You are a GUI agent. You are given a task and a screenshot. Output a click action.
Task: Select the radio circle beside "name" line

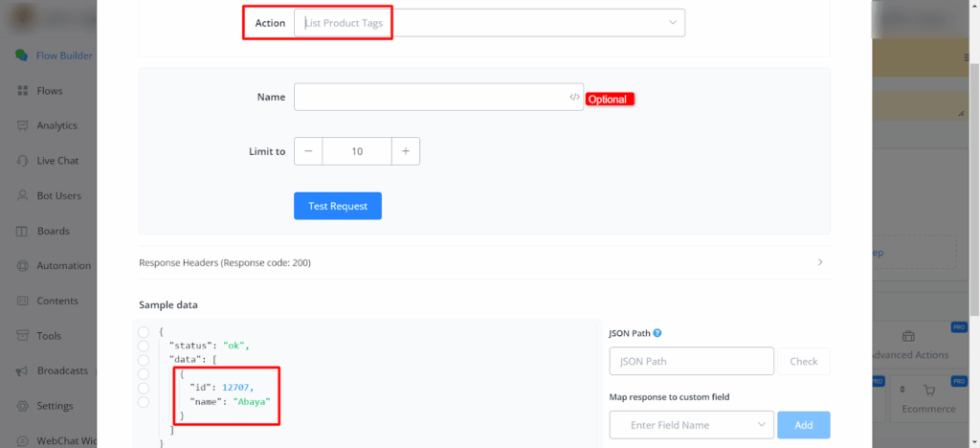(x=144, y=402)
